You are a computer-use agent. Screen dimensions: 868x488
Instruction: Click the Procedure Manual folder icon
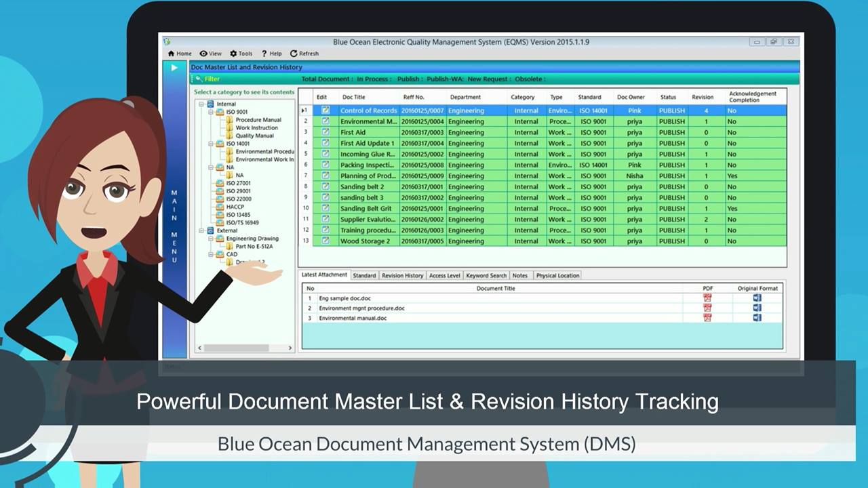[229, 120]
